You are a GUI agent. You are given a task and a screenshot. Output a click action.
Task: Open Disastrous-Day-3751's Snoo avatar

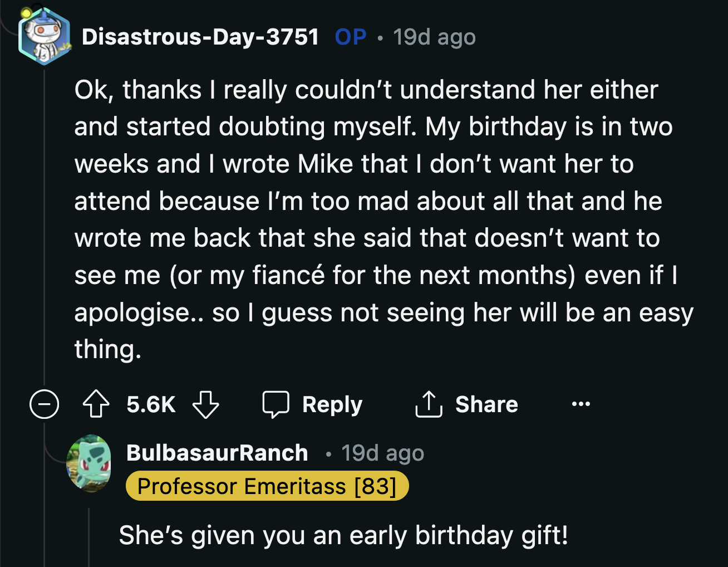[44, 37]
